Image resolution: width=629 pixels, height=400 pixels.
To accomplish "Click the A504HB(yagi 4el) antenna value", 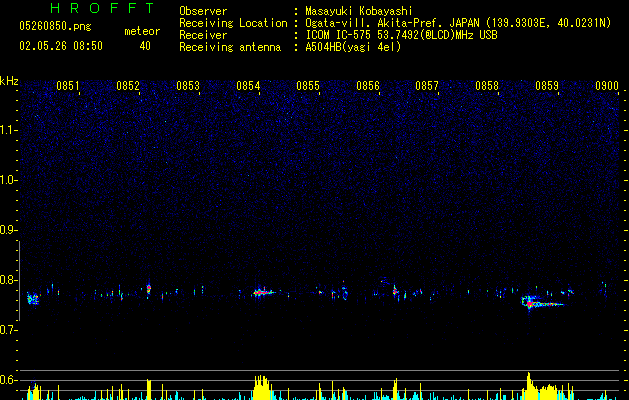I will [353, 47].
